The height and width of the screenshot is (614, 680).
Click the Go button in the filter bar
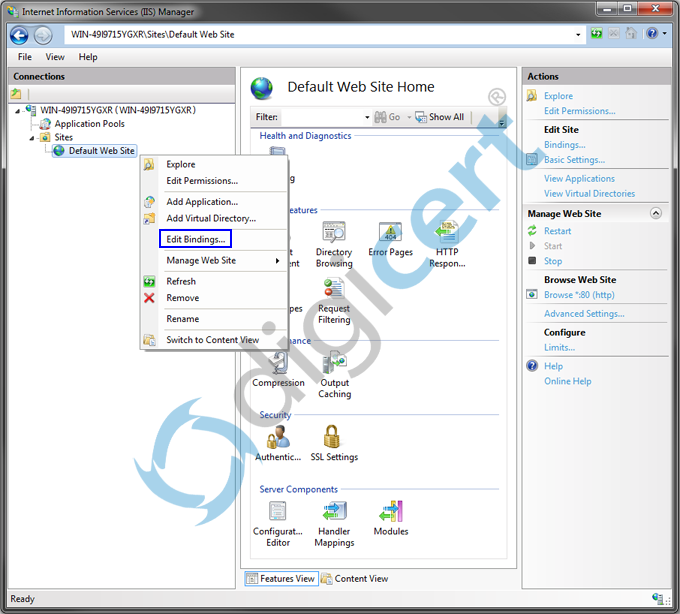(388, 117)
